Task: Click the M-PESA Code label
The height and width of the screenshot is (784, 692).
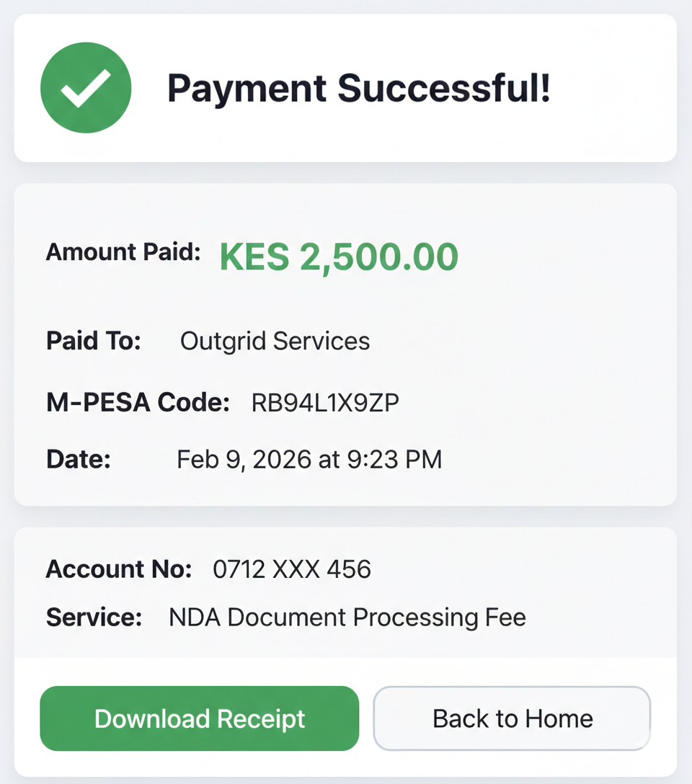Action: (138, 403)
